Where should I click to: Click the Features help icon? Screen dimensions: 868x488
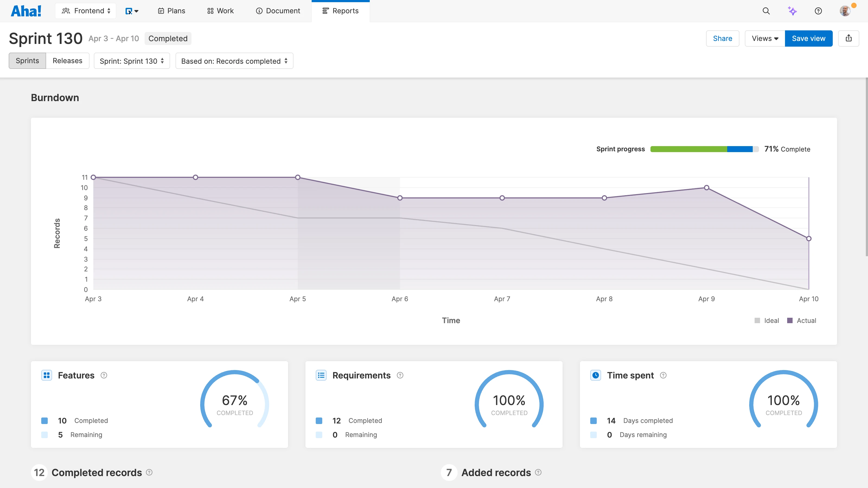[104, 375]
